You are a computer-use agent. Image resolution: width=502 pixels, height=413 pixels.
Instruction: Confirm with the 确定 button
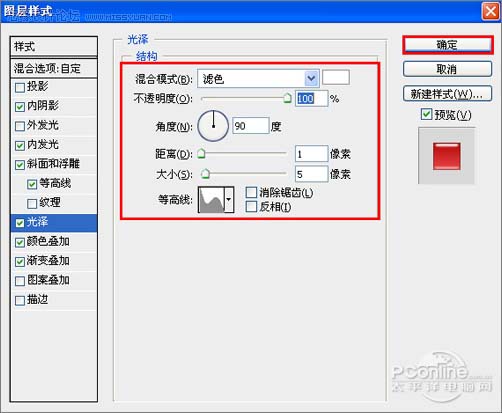click(x=447, y=45)
